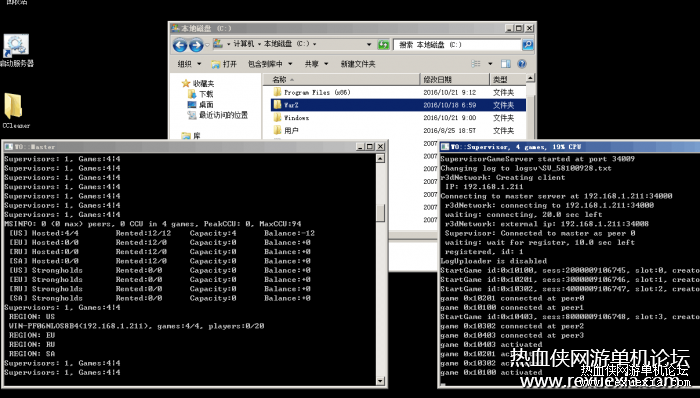Image resolution: width=700 pixels, height=398 pixels.
Task: Select the 'Program Files (x86)' folder name
Action: [x=317, y=92]
